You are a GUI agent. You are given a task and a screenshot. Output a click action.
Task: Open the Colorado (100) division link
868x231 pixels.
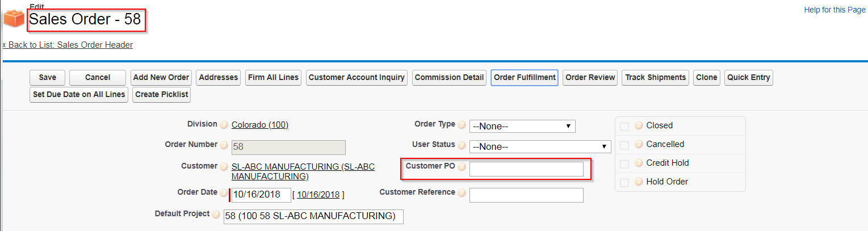click(260, 125)
